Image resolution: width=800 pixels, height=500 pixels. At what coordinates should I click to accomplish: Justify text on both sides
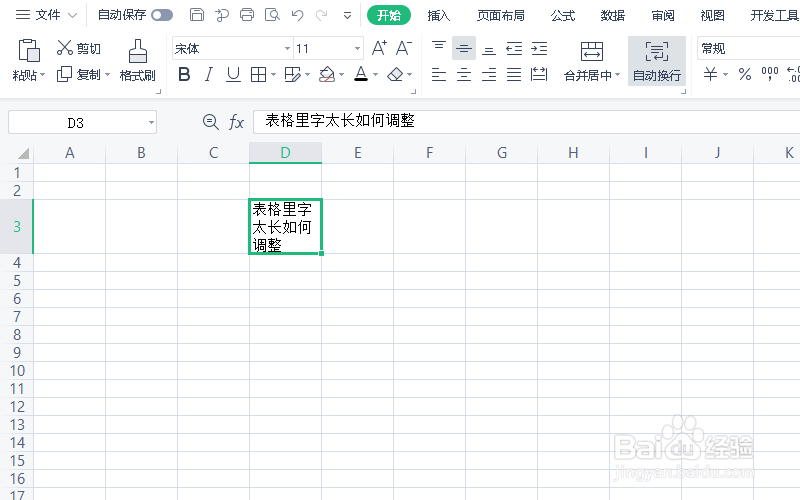514,74
